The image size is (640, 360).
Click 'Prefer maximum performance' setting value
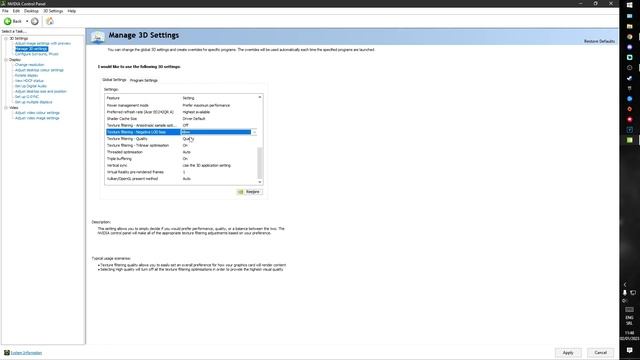pos(206,105)
